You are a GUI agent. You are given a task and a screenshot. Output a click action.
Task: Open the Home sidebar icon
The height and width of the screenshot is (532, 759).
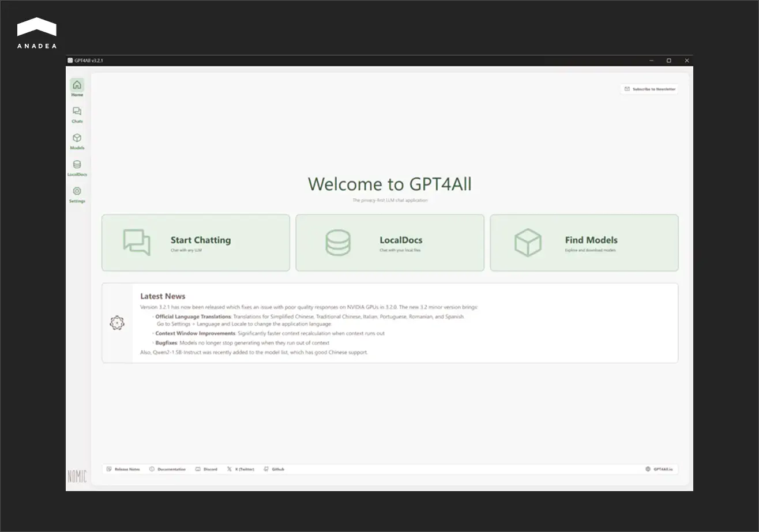click(77, 85)
